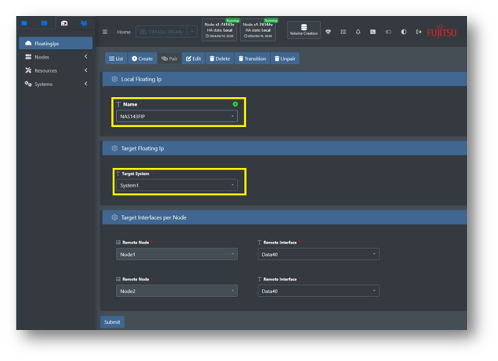Viewport: 498px width, 361px height.
Task: Click the gear icon beside Target Interfaces per Node
Action: click(x=114, y=217)
